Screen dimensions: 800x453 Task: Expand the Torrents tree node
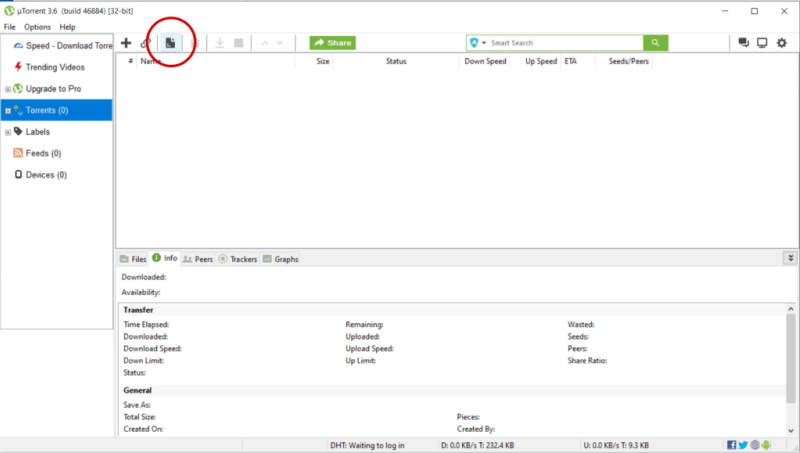[8, 111]
